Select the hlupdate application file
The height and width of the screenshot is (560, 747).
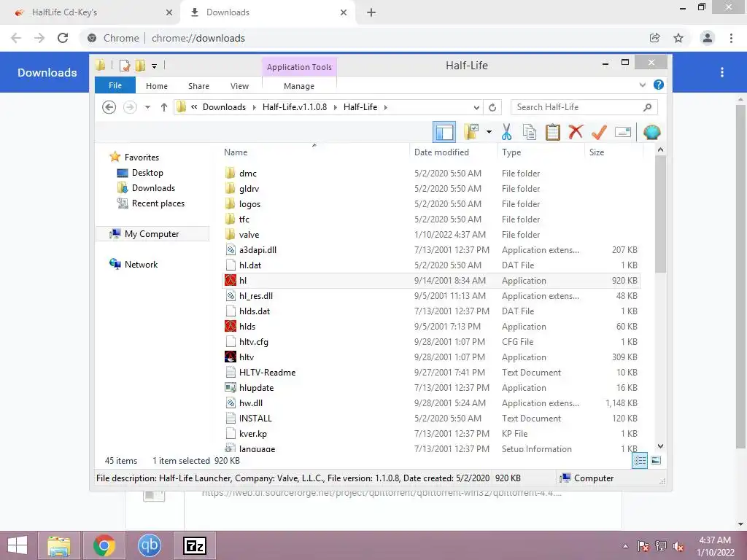[x=431, y=388]
